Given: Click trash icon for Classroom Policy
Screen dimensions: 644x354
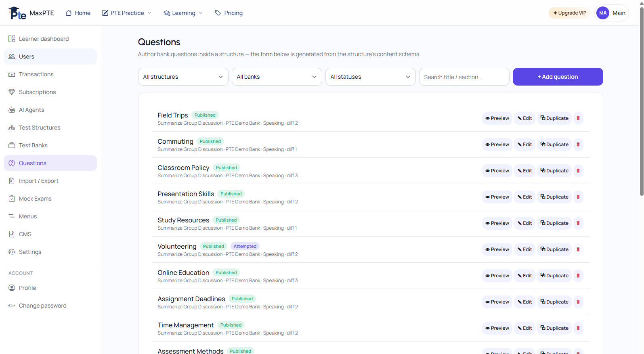Looking at the screenshot, I should pos(578,171).
